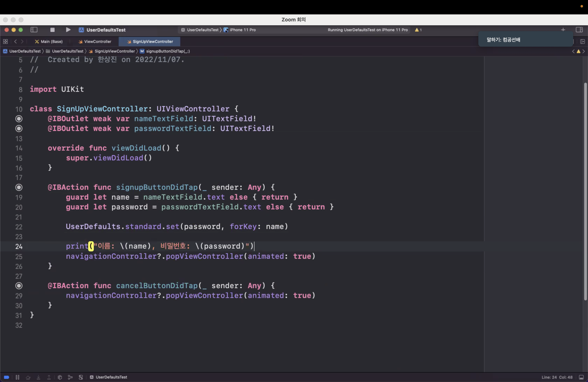588x382 pixels.
Task: Jump to next issue arrow
Action: click(584, 51)
